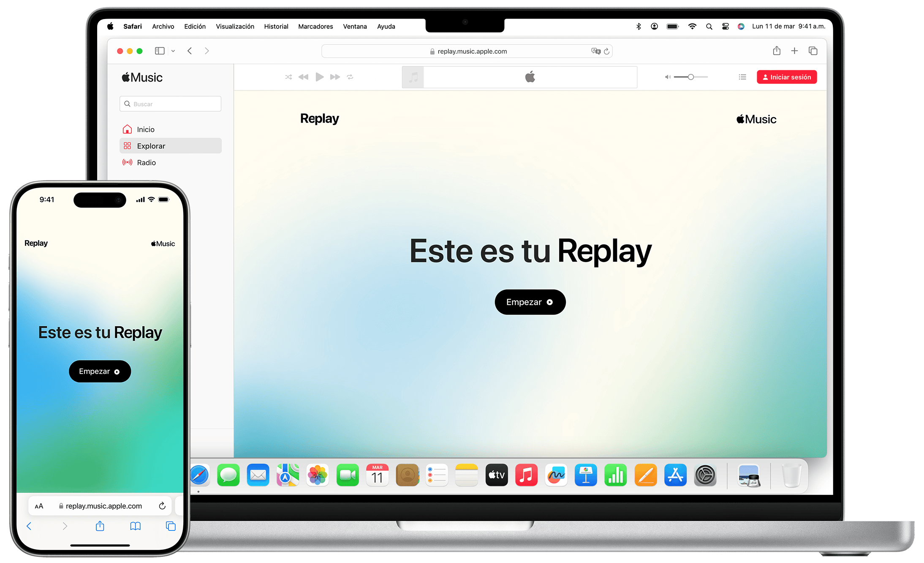Open Music app from the Dock
924x563 pixels.
click(526, 476)
